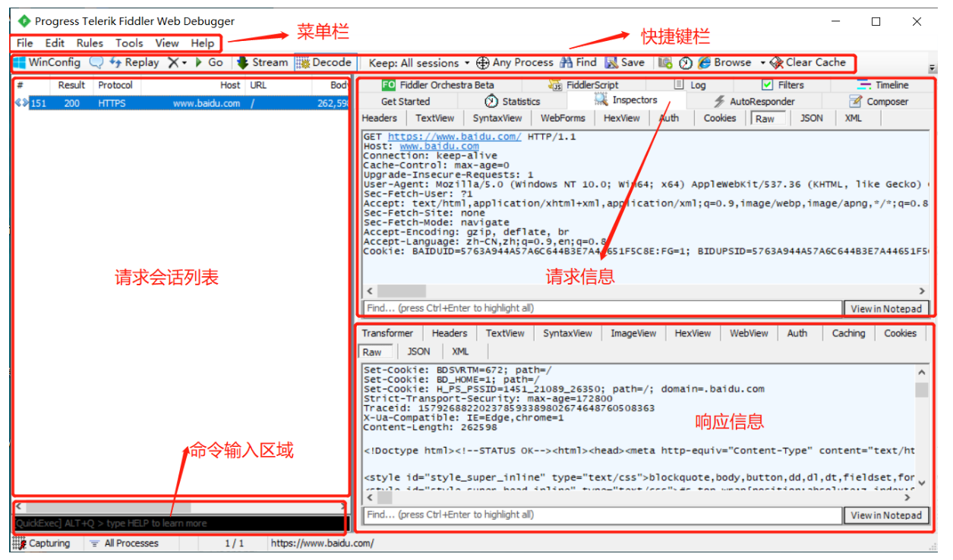Image resolution: width=953 pixels, height=560 pixels.
Task: Select request WebForms inspector tab
Action: click(x=563, y=118)
